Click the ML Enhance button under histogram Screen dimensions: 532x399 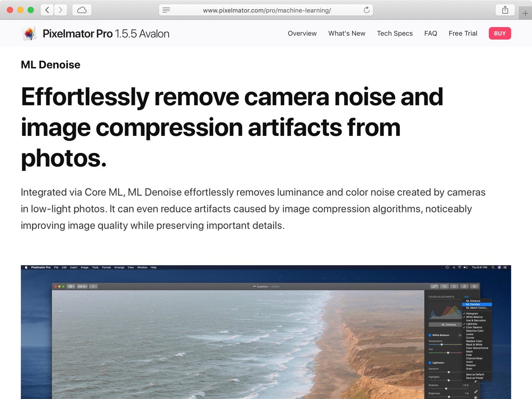[446, 325]
